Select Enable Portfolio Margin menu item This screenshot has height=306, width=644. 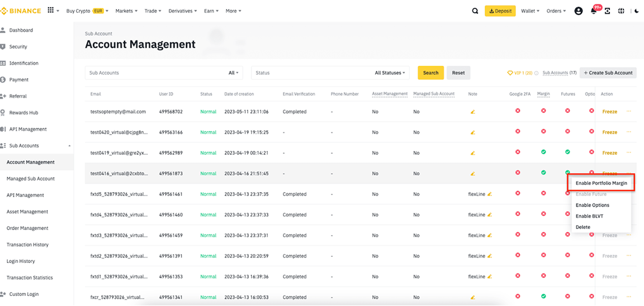point(602,183)
